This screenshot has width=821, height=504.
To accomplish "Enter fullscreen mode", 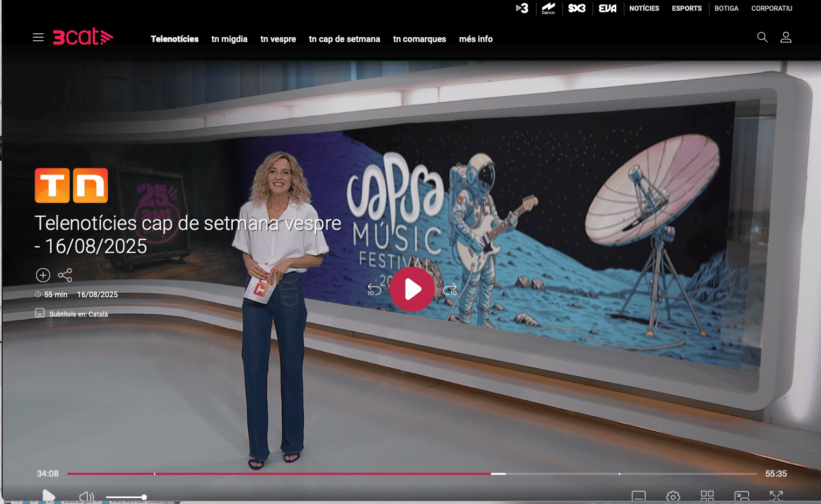I will [x=776, y=496].
